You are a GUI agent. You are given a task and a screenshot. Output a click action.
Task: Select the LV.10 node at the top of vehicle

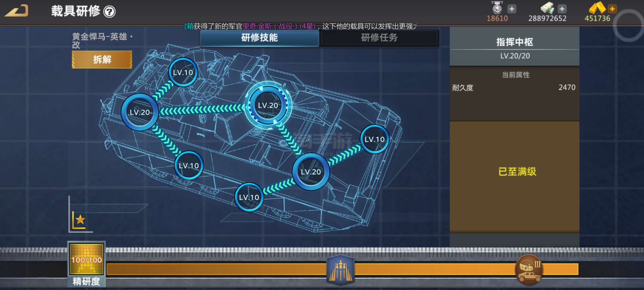[x=183, y=72]
